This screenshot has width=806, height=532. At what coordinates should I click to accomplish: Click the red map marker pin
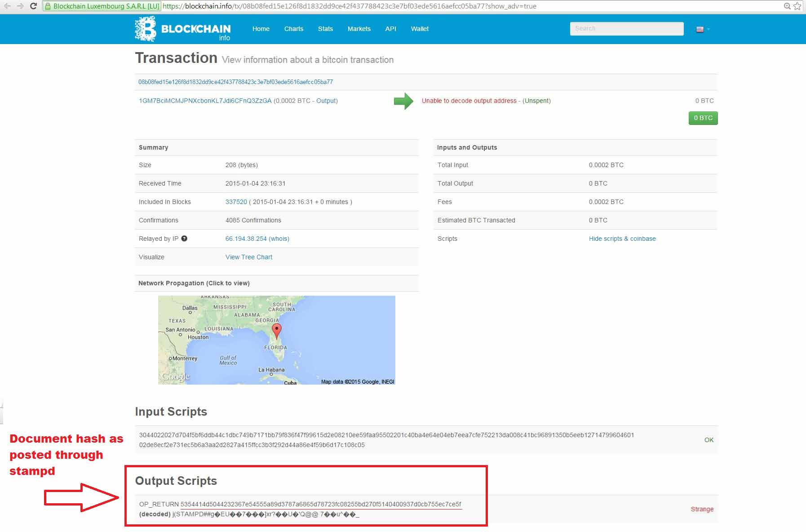tap(277, 331)
